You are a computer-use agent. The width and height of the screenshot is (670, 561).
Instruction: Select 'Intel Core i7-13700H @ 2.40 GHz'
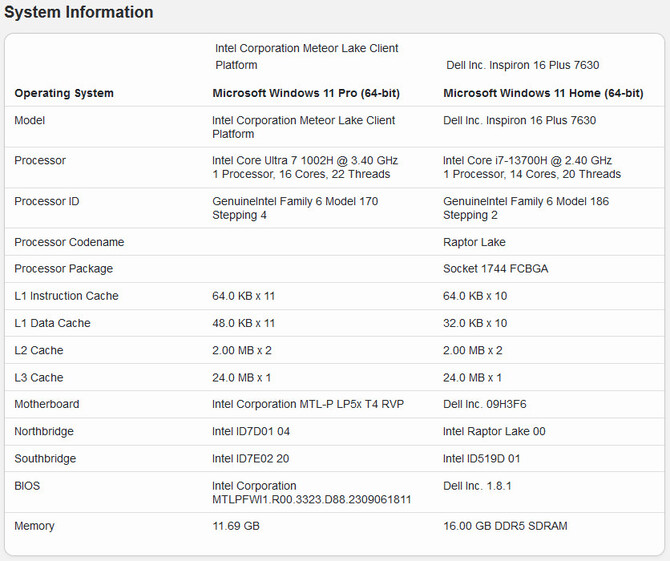tap(527, 161)
